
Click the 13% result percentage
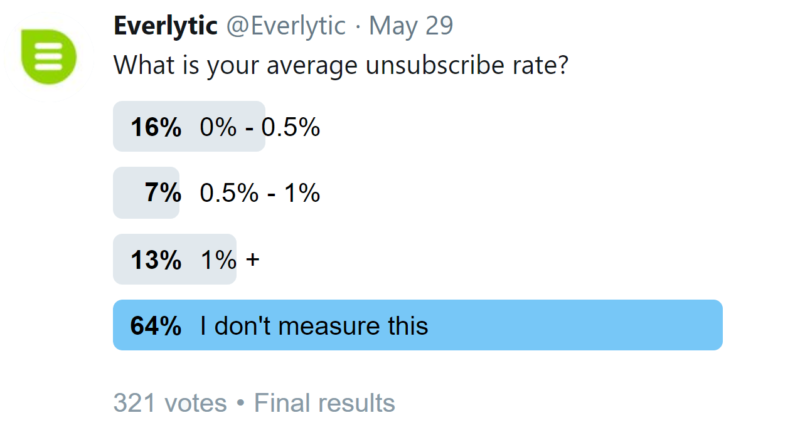156,260
